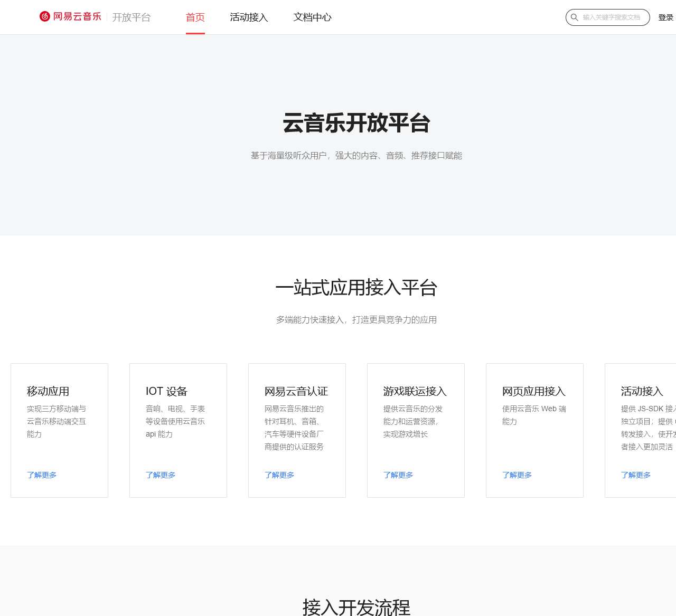Open the 首页 navigation tab

195,17
